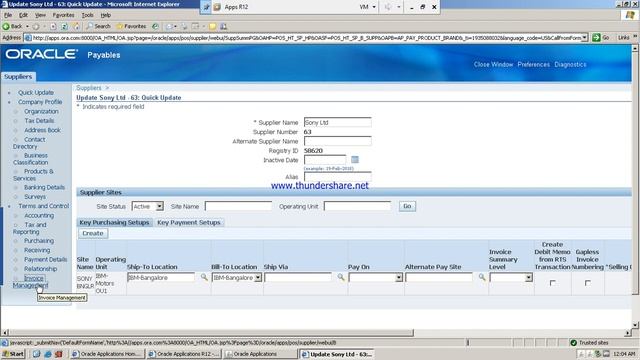Image resolution: width=640 pixels, height=360 pixels.
Task: Stop the page from loading
Action: coord(53,26)
